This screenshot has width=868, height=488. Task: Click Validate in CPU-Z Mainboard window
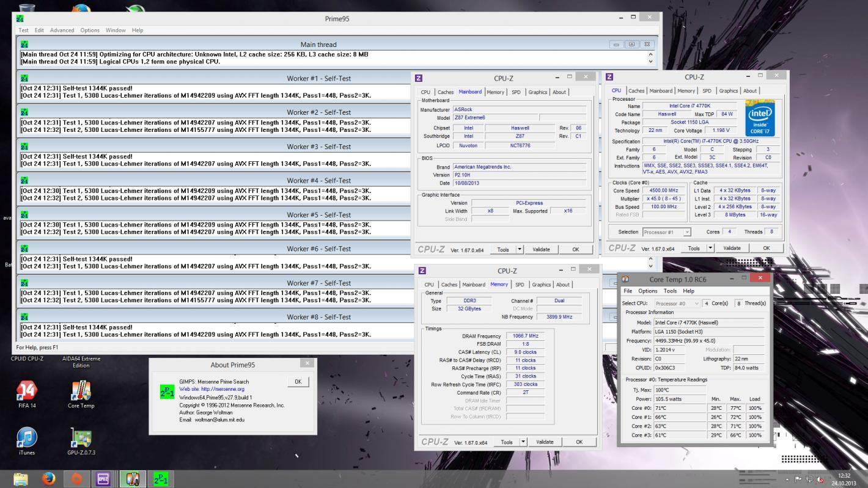[x=541, y=249]
